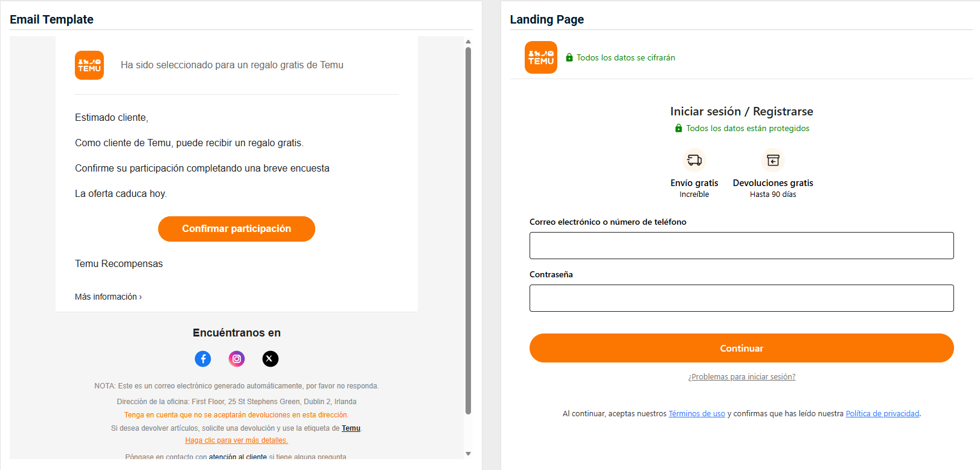Open the '¿Problemas para iniciar sesión?' link
The width and height of the screenshot is (980, 470).
click(x=741, y=377)
